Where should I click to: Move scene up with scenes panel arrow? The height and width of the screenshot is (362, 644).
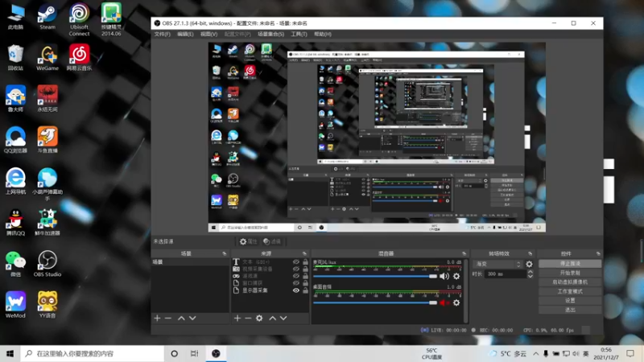181,318
